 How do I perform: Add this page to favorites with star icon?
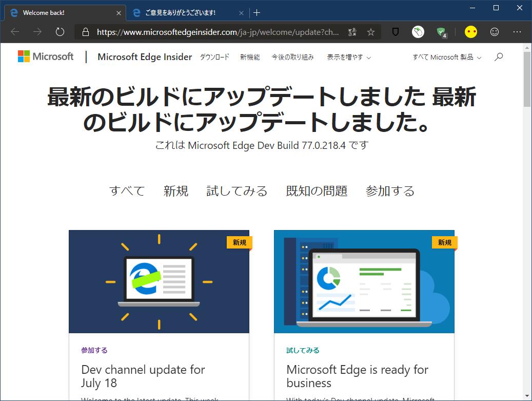point(370,32)
